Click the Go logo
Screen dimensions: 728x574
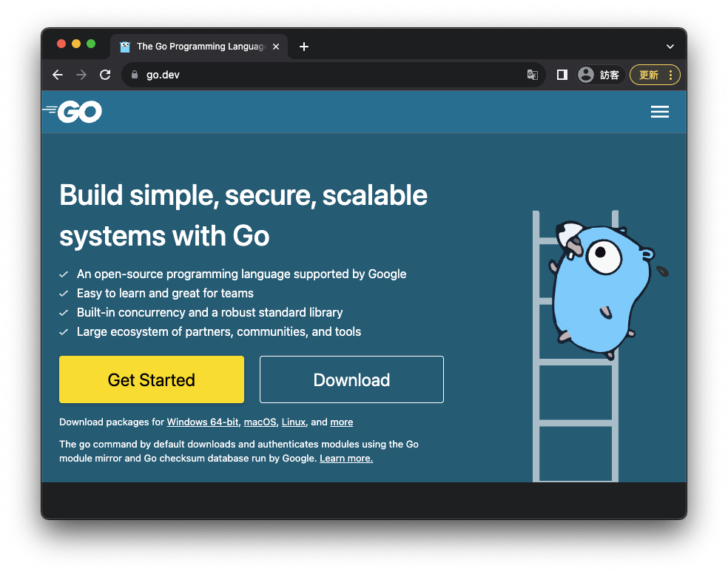point(73,112)
